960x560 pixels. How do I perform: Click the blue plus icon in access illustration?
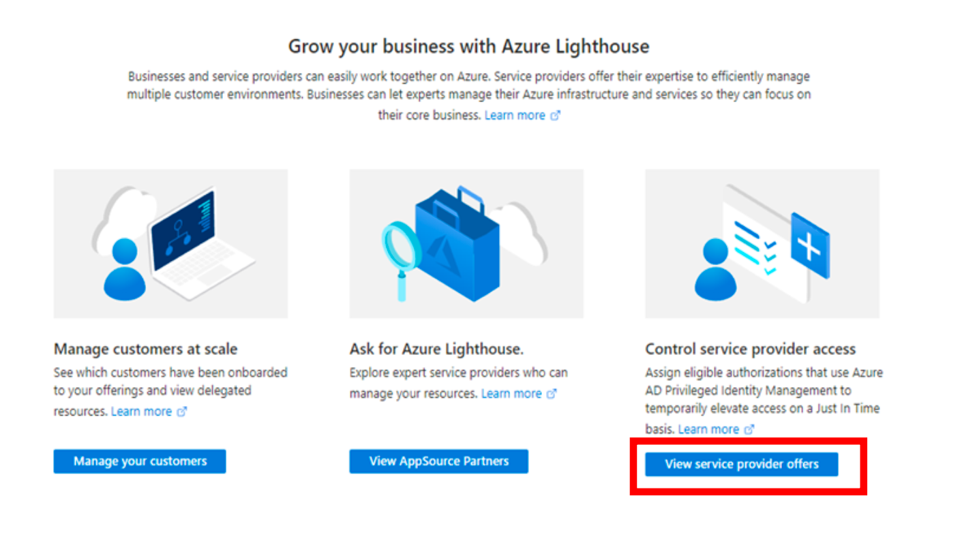(x=810, y=245)
